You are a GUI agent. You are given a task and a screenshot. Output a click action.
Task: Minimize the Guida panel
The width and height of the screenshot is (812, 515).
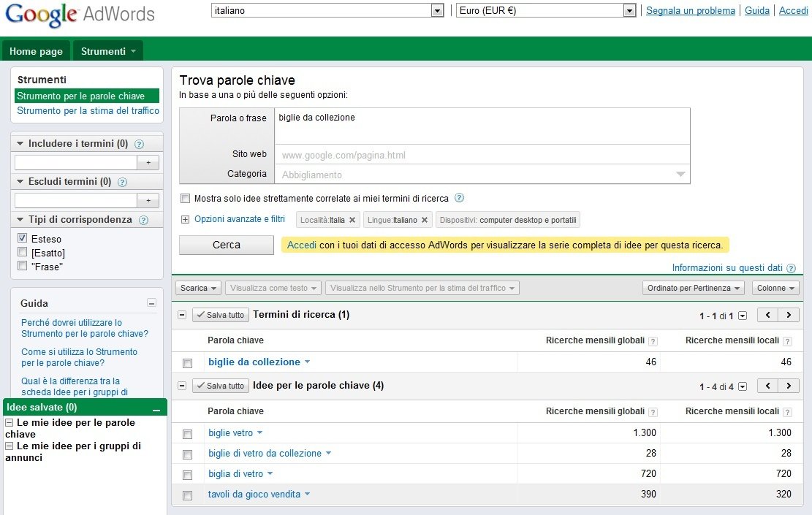point(152,302)
